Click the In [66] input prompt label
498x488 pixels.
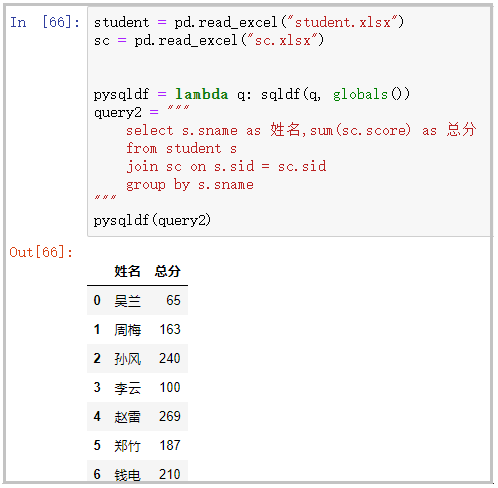click(45, 23)
